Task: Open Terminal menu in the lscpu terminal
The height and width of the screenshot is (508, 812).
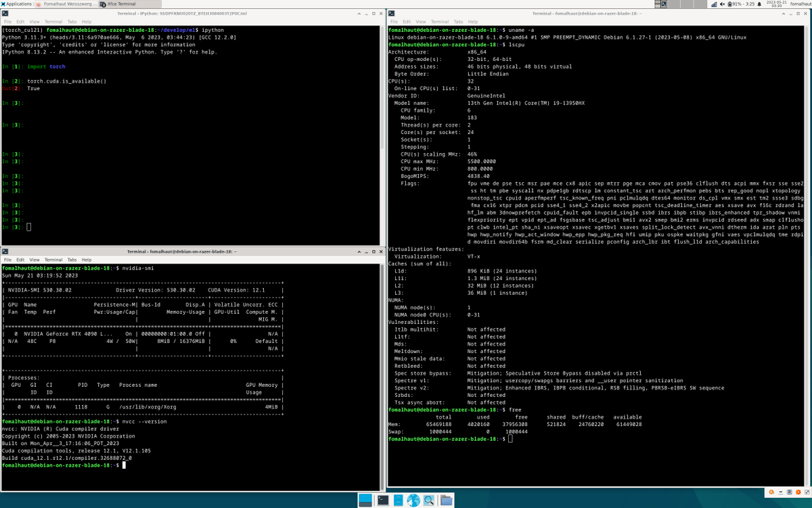Action: pos(440,22)
